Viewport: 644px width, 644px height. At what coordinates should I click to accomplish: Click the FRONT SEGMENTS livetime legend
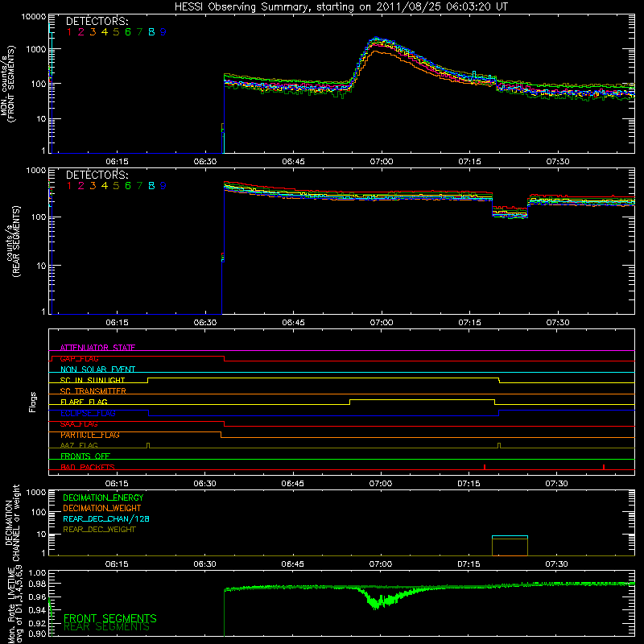click(x=110, y=618)
